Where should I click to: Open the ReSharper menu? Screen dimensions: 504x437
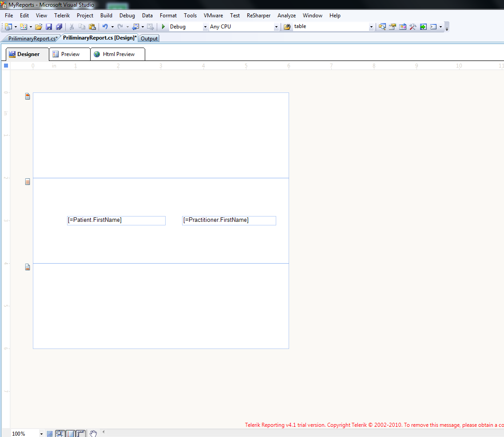point(259,16)
